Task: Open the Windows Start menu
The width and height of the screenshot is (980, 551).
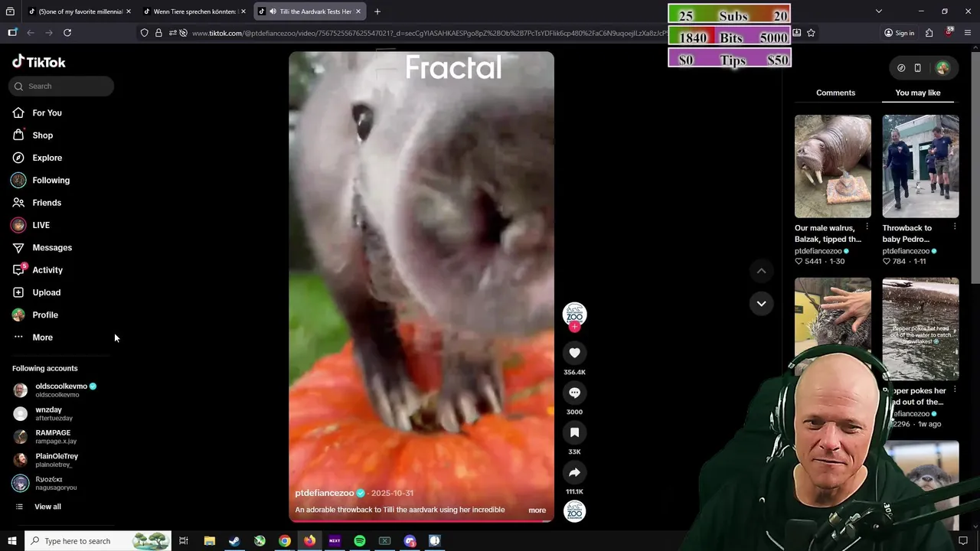Action: tap(11, 541)
